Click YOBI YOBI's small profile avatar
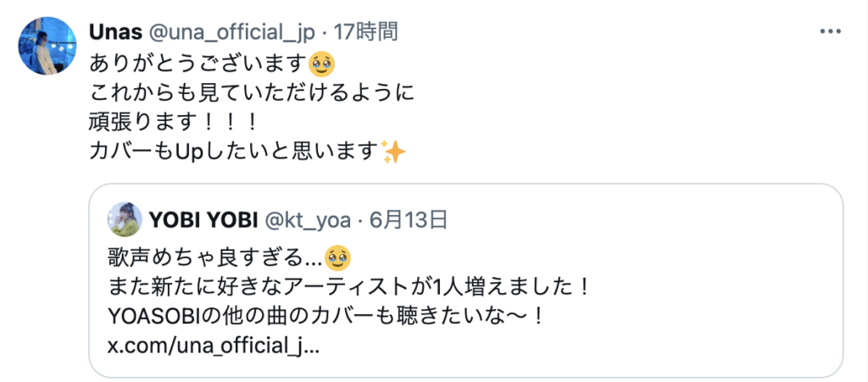 pyautogui.click(x=125, y=219)
